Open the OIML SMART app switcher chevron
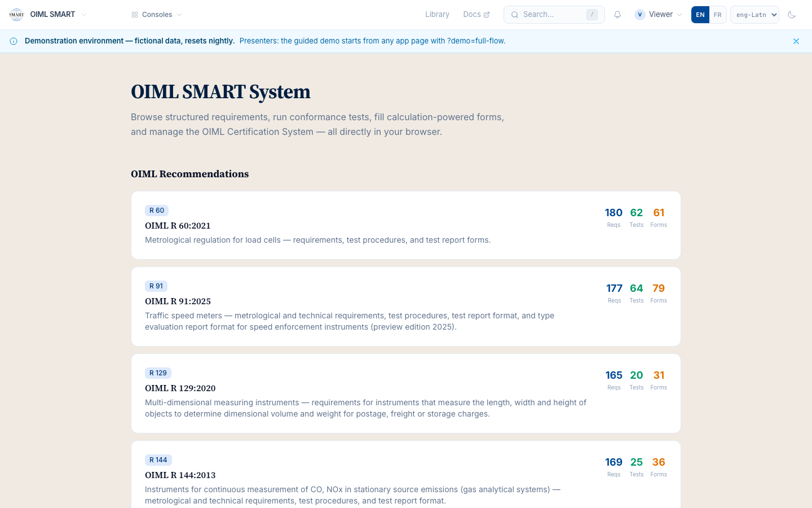This screenshot has height=508, width=812. point(84,15)
